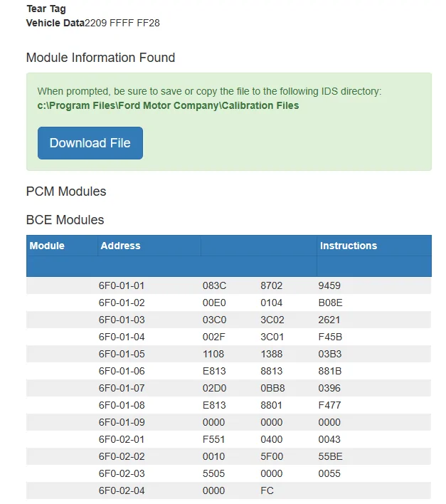Click the value 881B

tap(330, 371)
